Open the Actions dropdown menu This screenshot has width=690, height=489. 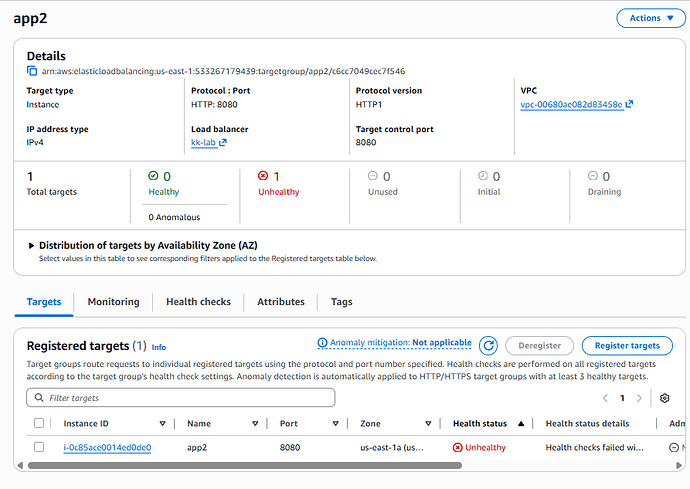[651, 18]
